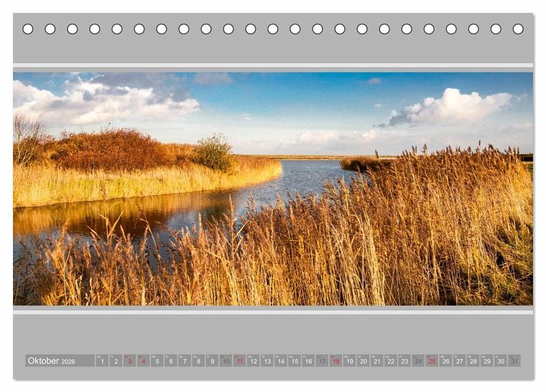The height and width of the screenshot is (392, 546).
Task: Click the "Oktober 2026" month label
Action: pos(52,361)
